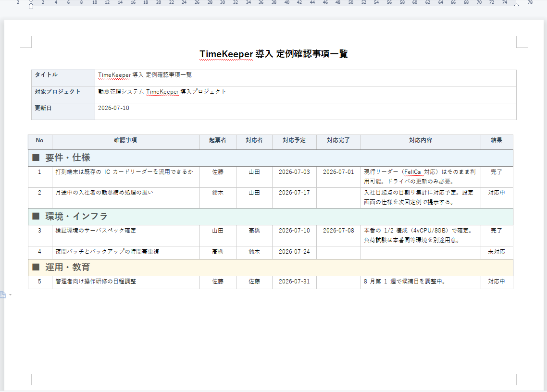Viewport: 547px width, 392px height.
Task: Click the number 5 cell in No column
Action: pos(40,282)
